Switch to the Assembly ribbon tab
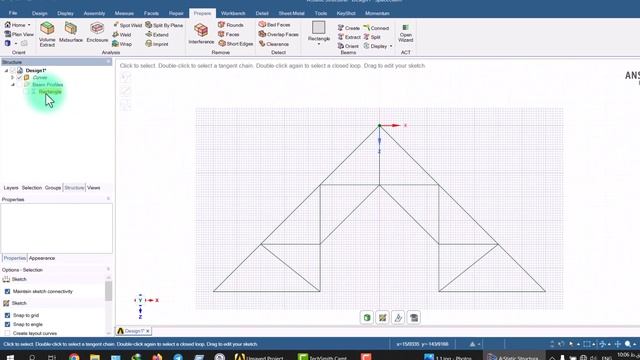Viewport: 640px width, 360px height. point(94,13)
